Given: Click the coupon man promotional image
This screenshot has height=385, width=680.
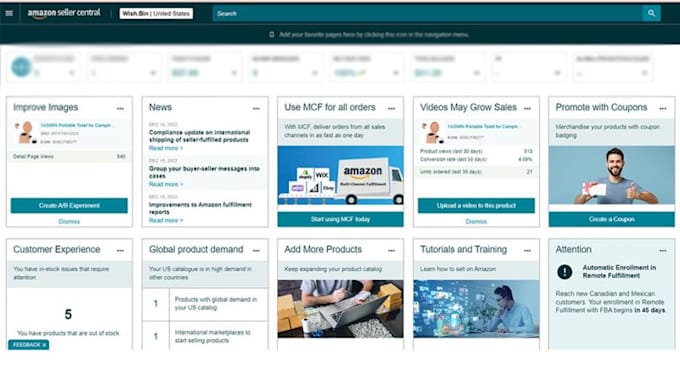Looking at the screenshot, I should [x=611, y=175].
